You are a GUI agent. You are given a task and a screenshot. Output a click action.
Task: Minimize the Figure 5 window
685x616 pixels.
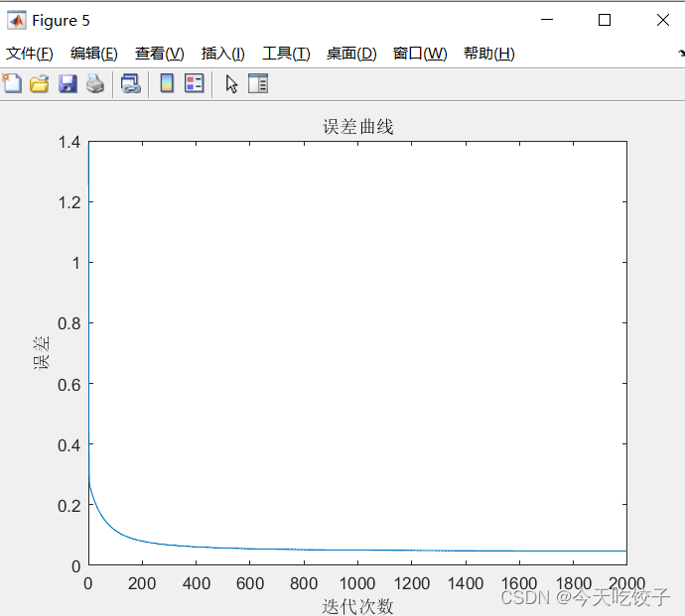[547, 20]
